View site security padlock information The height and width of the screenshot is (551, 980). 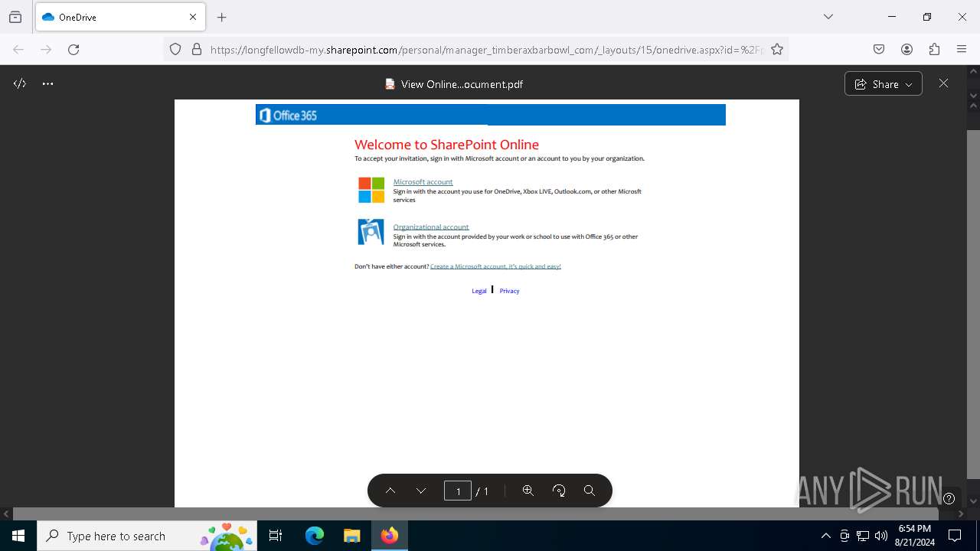pyautogui.click(x=197, y=50)
